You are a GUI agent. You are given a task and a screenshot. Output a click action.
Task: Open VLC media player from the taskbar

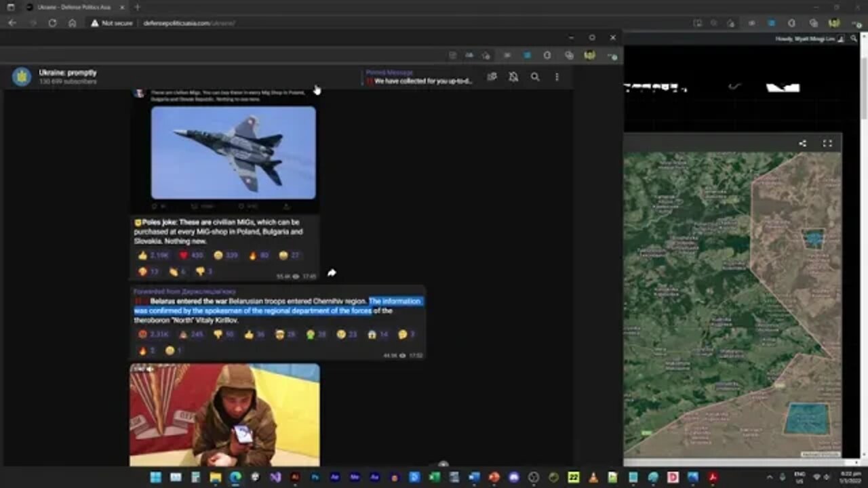tap(593, 477)
